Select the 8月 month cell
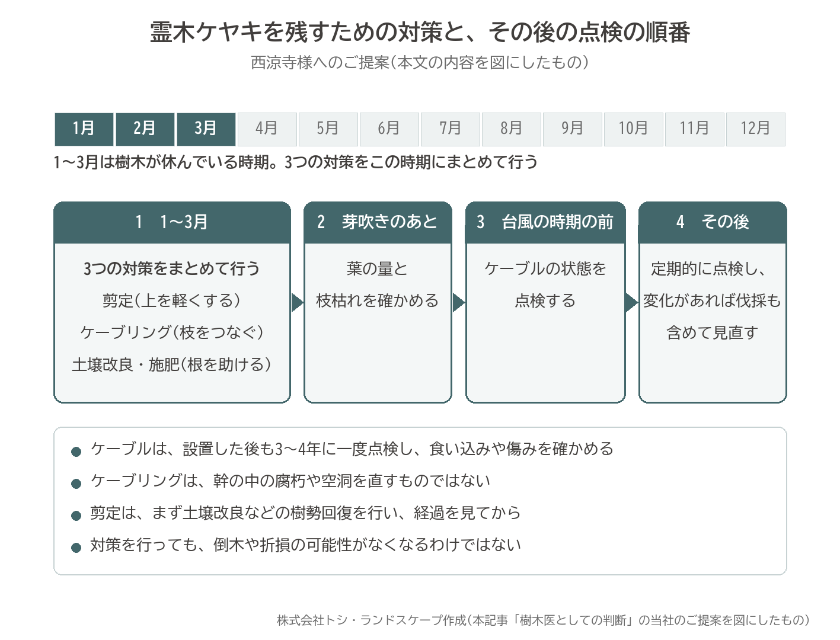This screenshot has width=840, height=640. coord(512,129)
